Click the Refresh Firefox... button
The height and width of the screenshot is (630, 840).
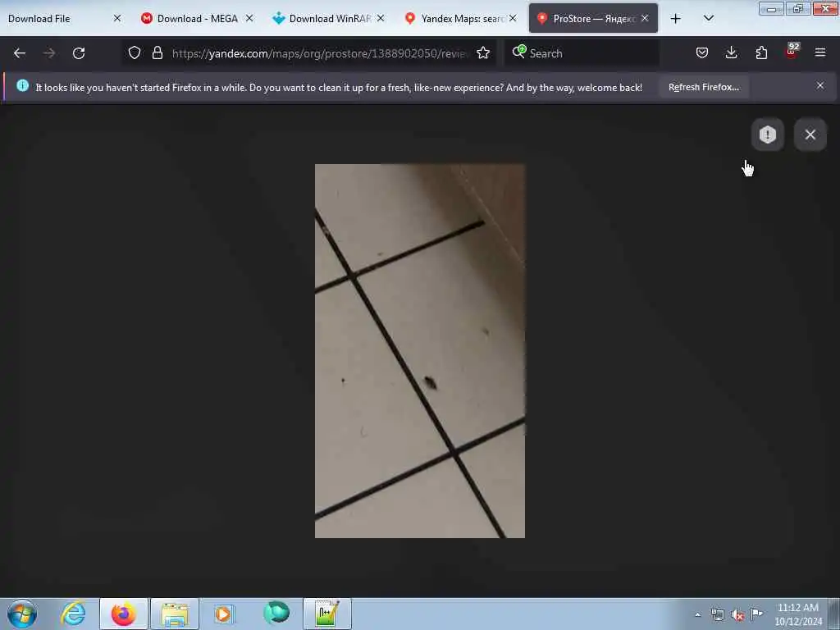pos(704,87)
